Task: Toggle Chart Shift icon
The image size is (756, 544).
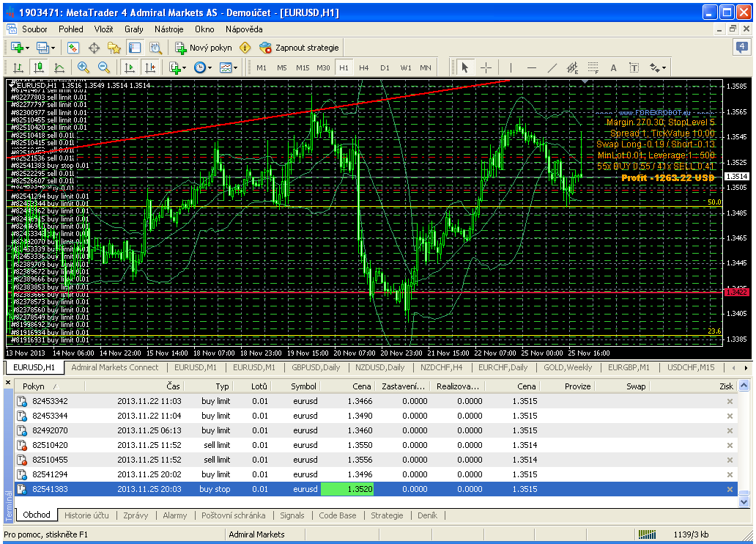Action: click(x=150, y=68)
